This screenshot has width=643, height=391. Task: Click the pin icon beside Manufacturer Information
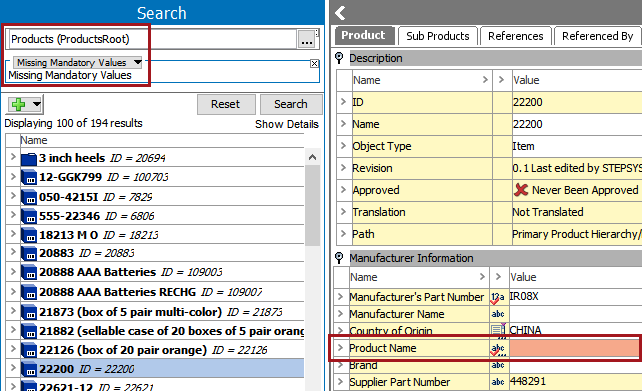tap(339, 258)
